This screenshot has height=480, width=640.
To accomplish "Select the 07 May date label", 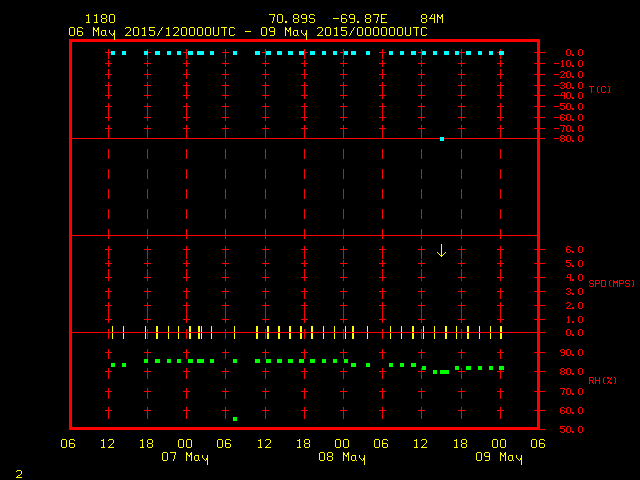I will [x=185, y=457].
